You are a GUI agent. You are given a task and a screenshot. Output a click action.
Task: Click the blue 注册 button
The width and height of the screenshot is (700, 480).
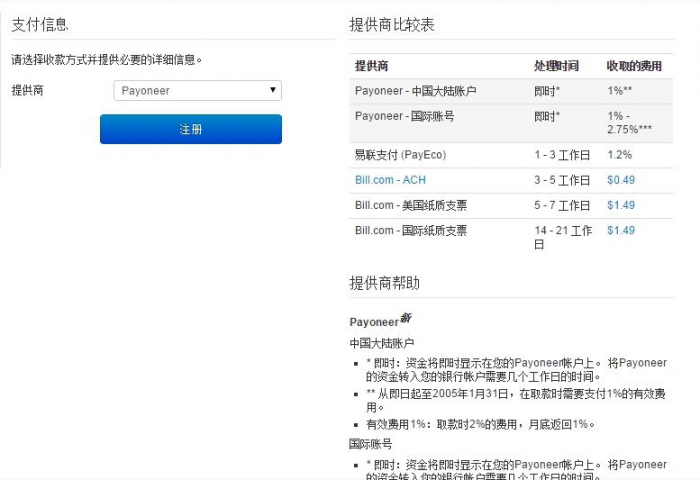tap(191, 129)
